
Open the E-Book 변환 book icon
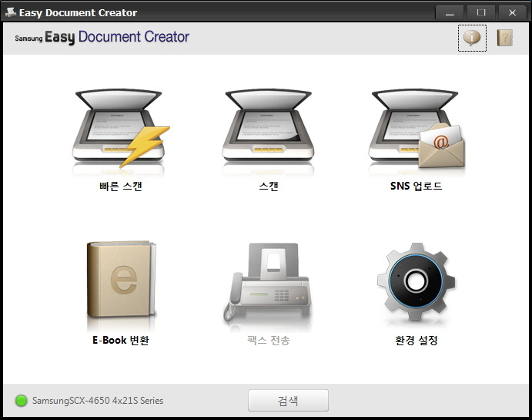(x=121, y=283)
